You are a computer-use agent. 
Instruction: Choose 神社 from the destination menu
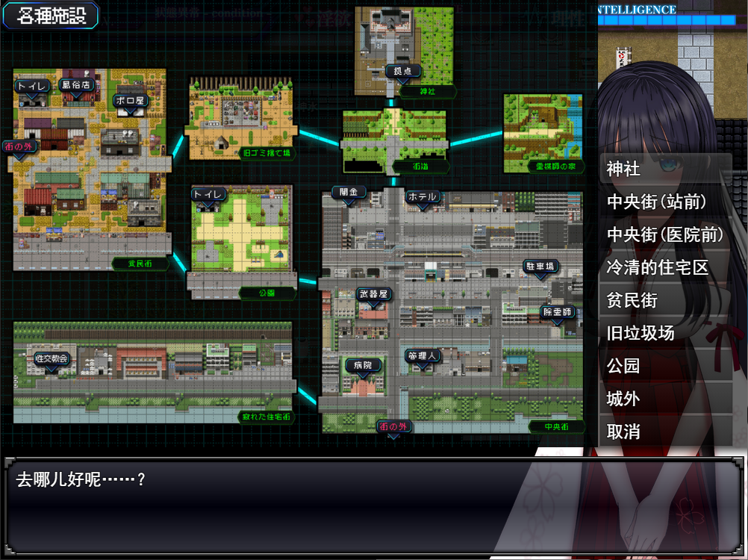point(665,169)
